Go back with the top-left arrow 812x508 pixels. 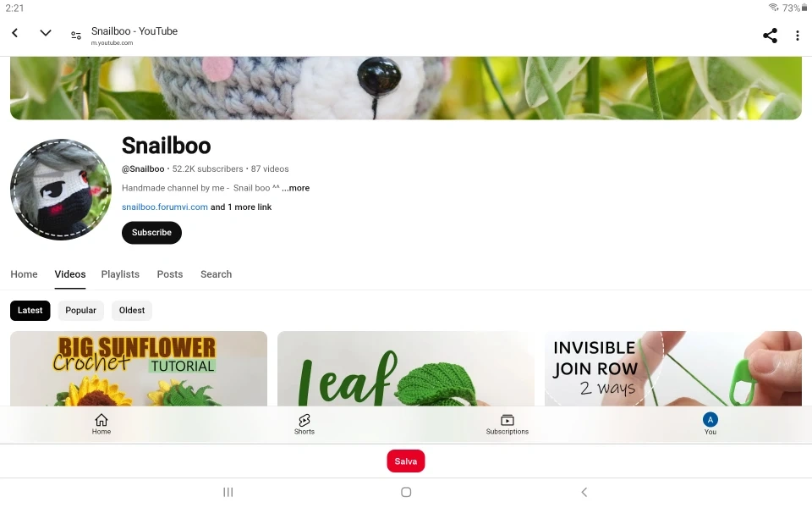pyautogui.click(x=15, y=33)
